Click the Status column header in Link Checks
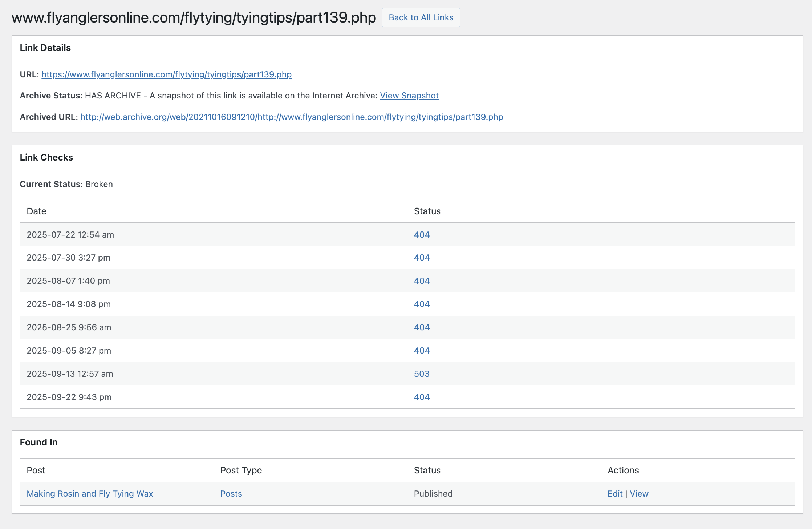Screen dimensions: 812x529 coord(427,211)
